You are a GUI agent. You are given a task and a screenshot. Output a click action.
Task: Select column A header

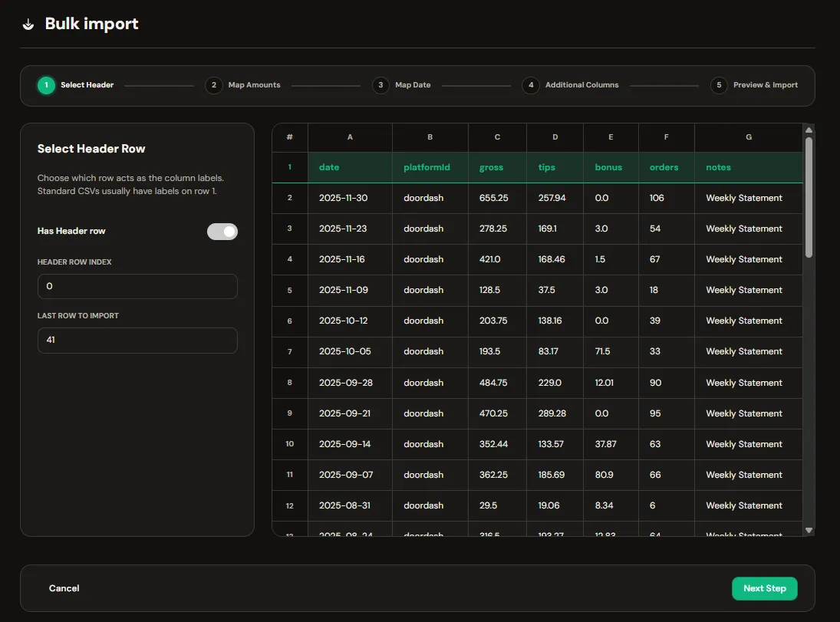(x=350, y=138)
